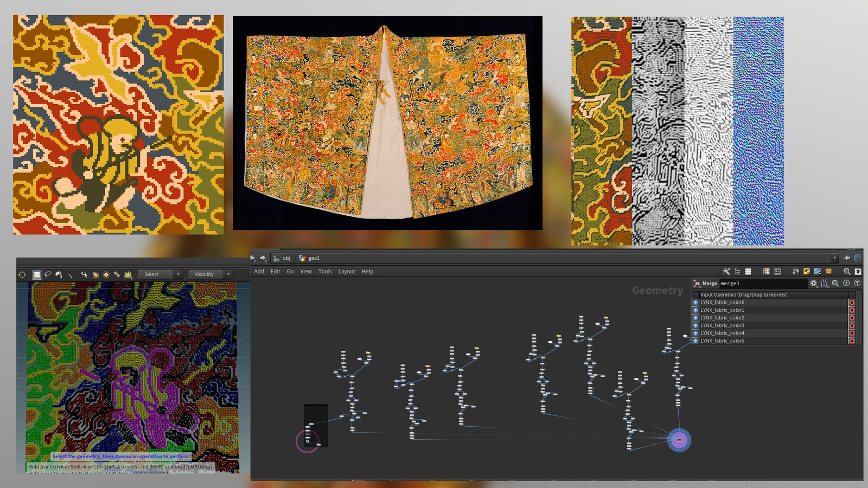Open the Help menu in network editor
Viewport: 868px width, 488px height.
pyautogui.click(x=368, y=272)
